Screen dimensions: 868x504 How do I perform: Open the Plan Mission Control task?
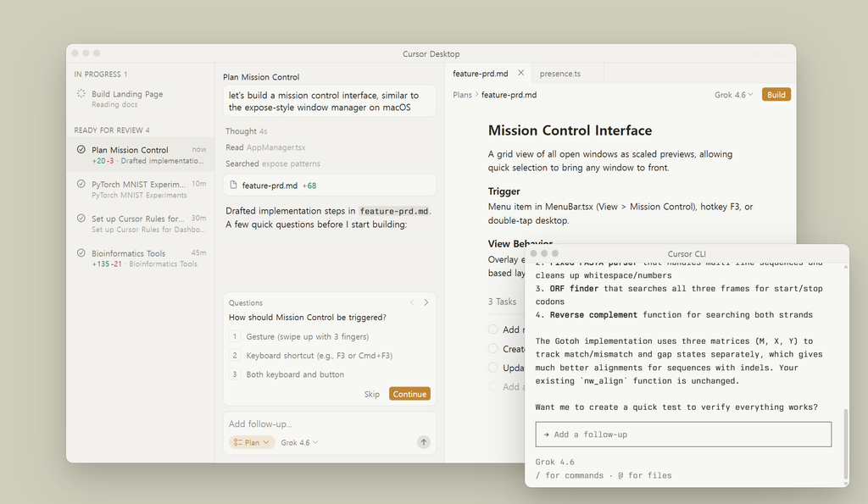click(141, 154)
